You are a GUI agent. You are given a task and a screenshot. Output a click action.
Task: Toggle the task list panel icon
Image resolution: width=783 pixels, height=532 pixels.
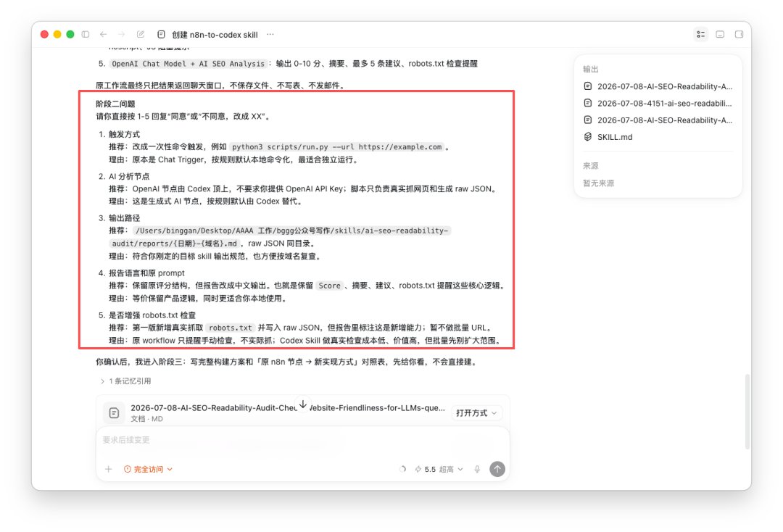(x=701, y=35)
